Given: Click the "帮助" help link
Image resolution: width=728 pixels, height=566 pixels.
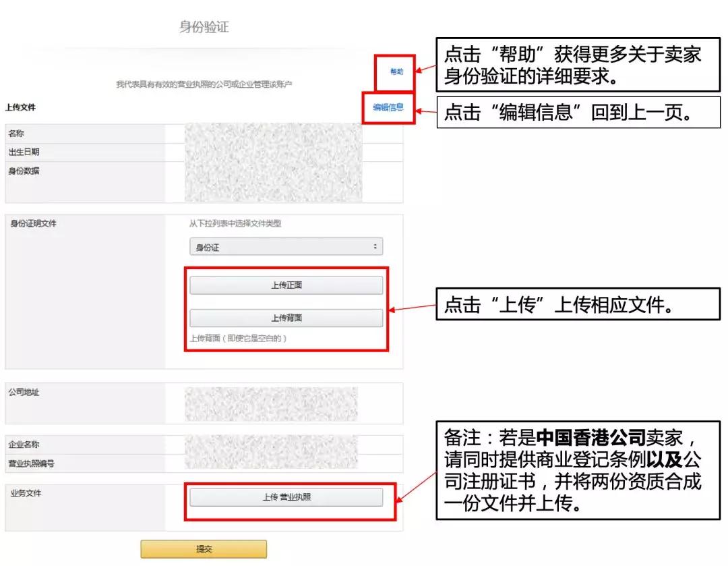Looking at the screenshot, I should pyautogui.click(x=397, y=71).
